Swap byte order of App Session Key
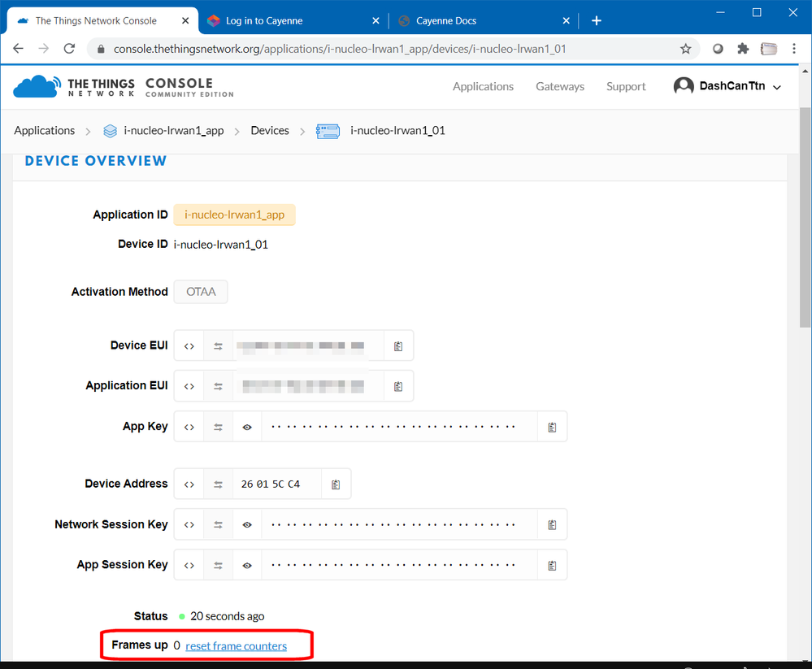 click(218, 566)
